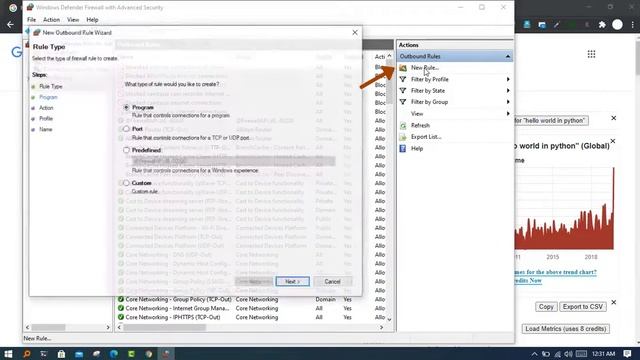
Task: Go to the Program step in wizard
Action: 48,97
